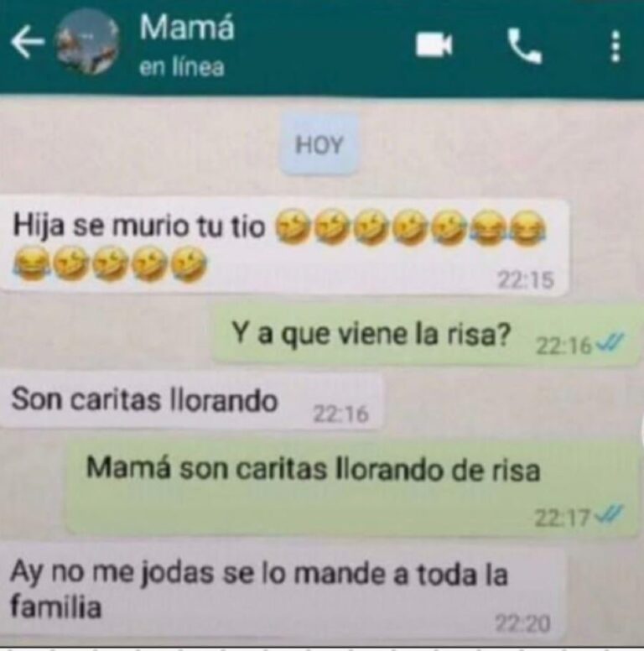Select the HOY date label
Viewport: 644px width, 651px height.
[x=319, y=145]
